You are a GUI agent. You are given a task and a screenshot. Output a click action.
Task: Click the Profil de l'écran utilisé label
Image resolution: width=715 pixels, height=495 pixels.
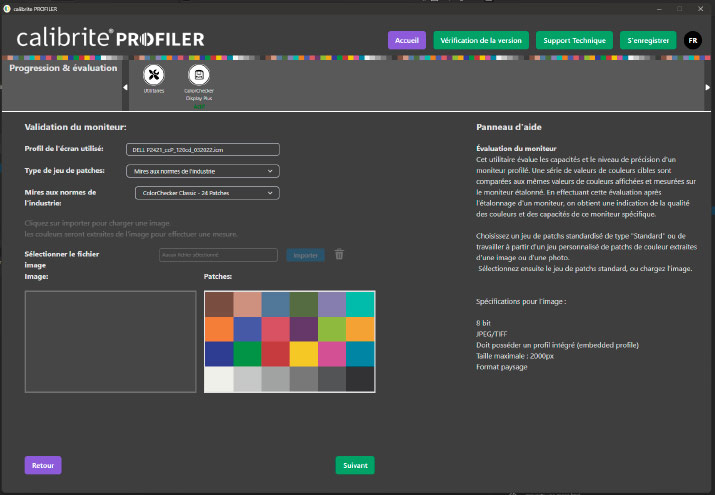(x=64, y=149)
